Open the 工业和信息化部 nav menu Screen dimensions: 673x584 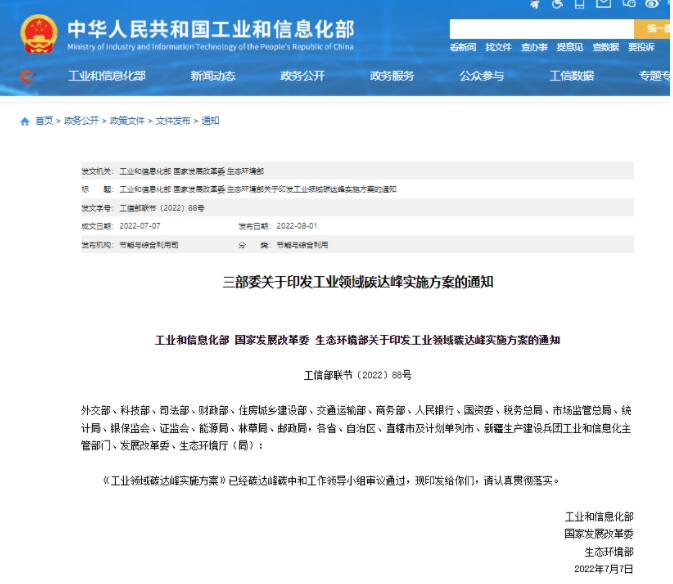click(106, 77)
